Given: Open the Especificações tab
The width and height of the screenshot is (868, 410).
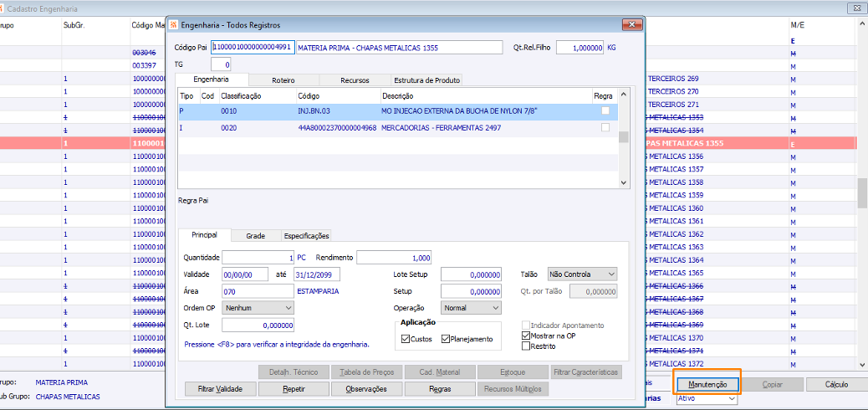Looking at the screenshot, I should (307, 235).
